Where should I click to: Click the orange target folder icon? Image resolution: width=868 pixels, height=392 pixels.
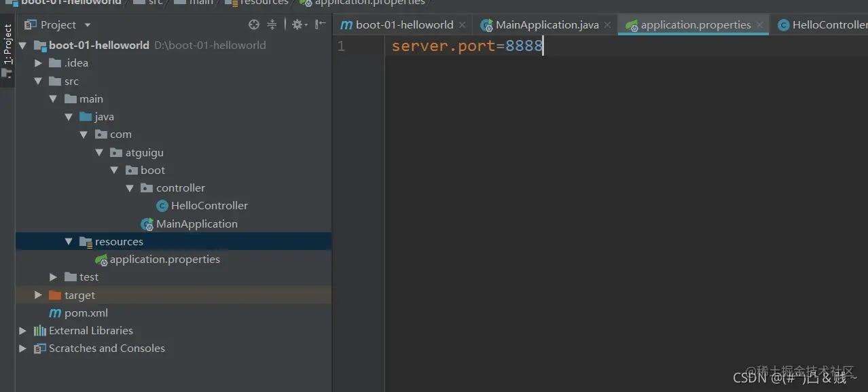click(55, 296)
